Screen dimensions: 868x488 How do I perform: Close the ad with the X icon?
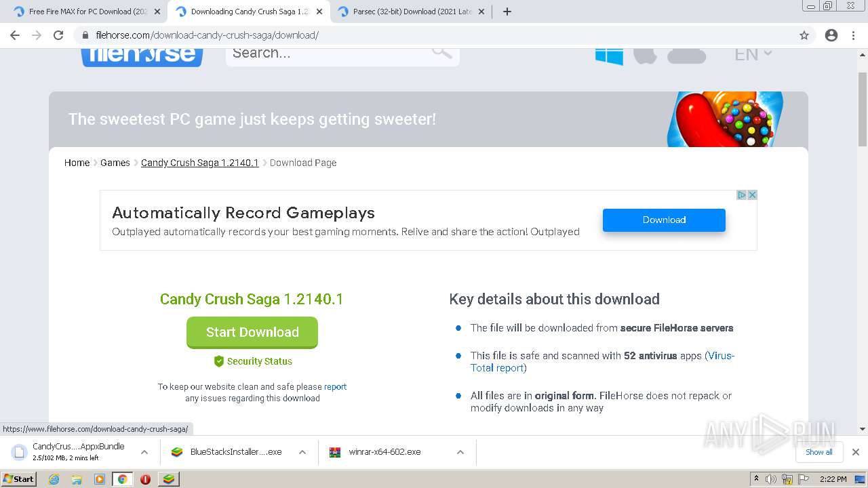(752, 195)
